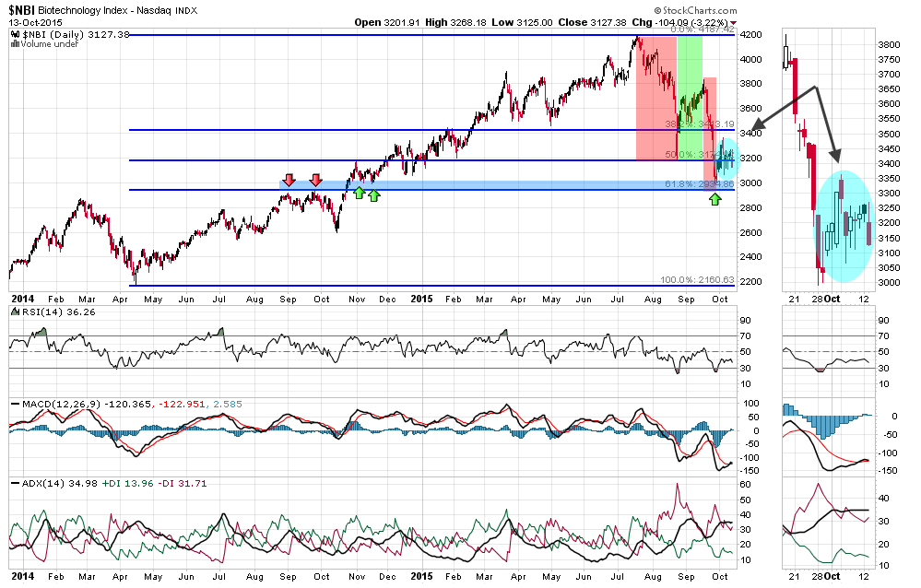Image resolution: width=921 pixels, height=588 pixels.
Task: Click the RSI(14) legend triangle icon
Action: (x=16, y=312)
